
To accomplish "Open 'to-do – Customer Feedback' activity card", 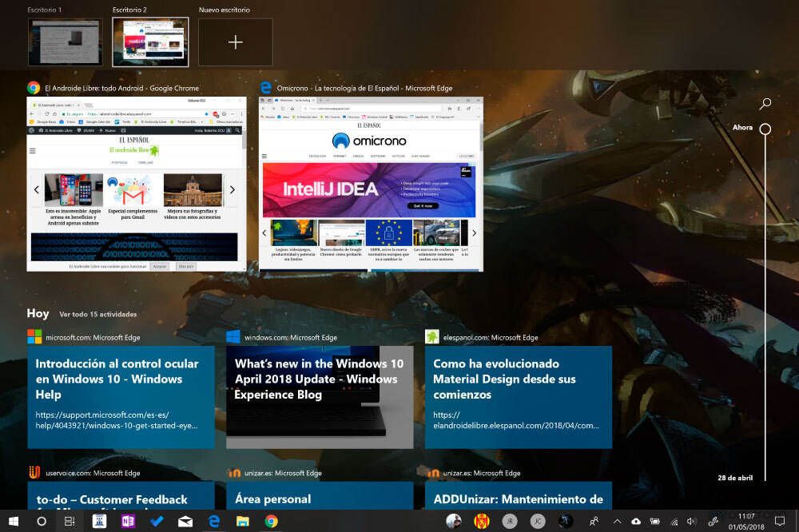I will coord(121,495).
